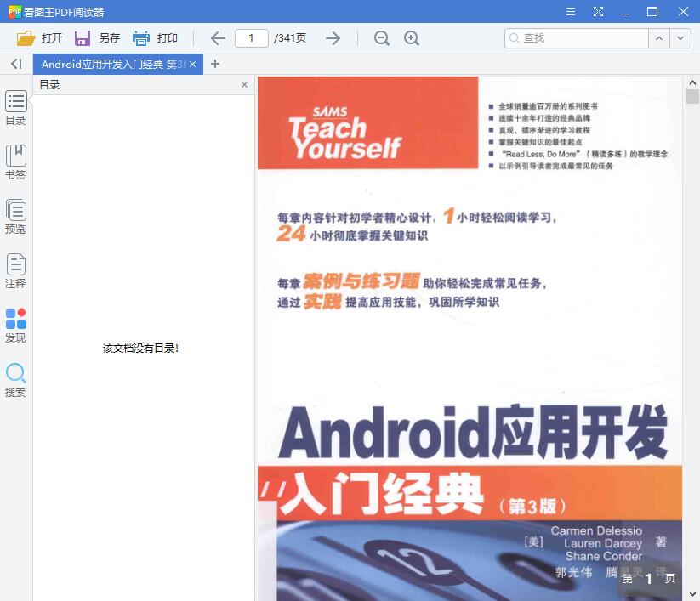Minimize the PDF reader window

pos(625,12)
